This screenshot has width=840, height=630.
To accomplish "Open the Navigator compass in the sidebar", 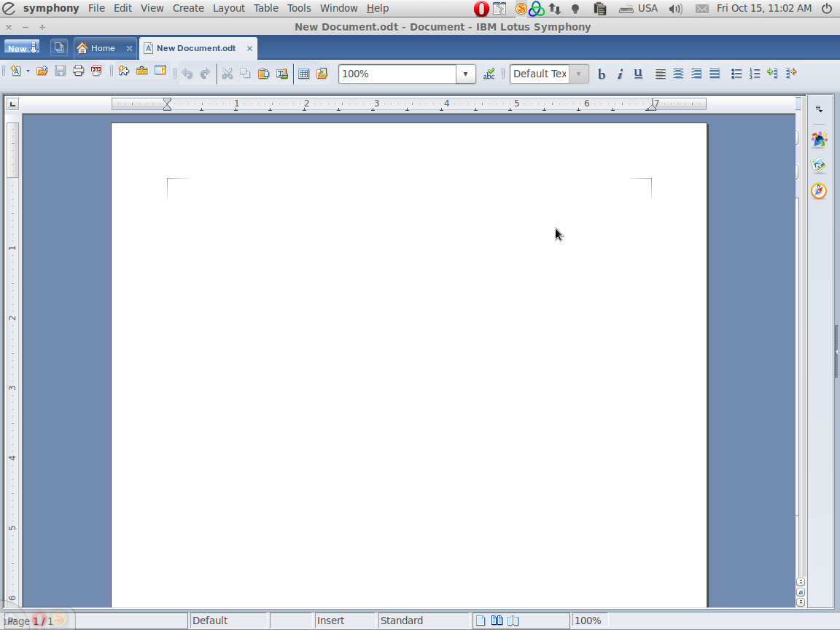I will click(x=819, y=191).
